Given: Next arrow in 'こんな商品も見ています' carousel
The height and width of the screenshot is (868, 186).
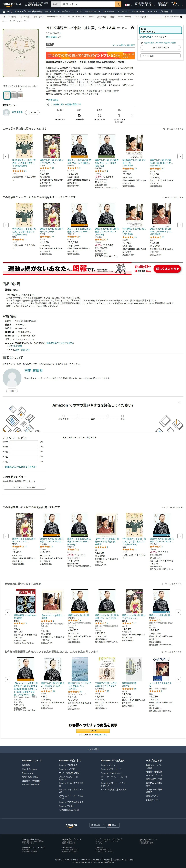Looking at the screenshot, I should click(179, 680).
